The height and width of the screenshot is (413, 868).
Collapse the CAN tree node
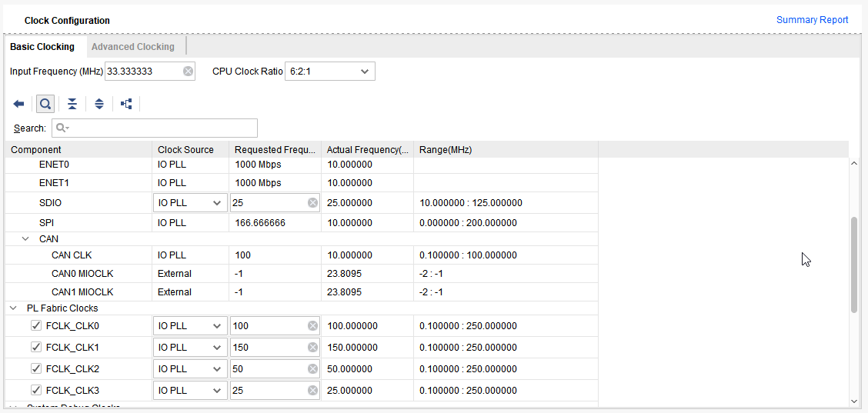pos(26,239)
